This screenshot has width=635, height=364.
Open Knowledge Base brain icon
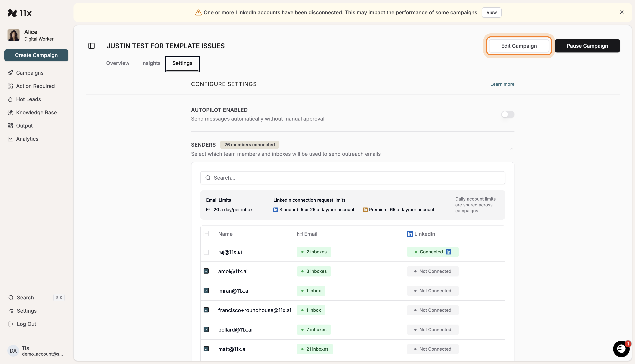10,112
